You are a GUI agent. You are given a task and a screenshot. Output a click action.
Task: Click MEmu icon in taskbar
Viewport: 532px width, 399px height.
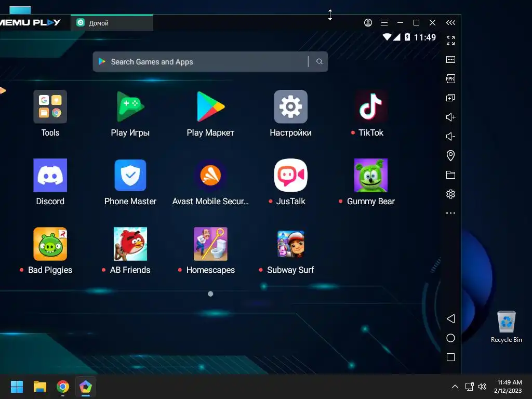86,387
